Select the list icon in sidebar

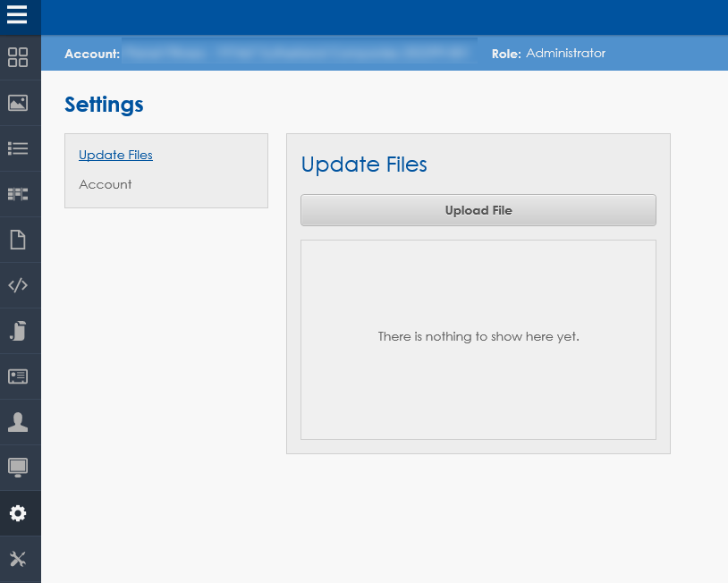pyautogui.click(x=18, y=148)
